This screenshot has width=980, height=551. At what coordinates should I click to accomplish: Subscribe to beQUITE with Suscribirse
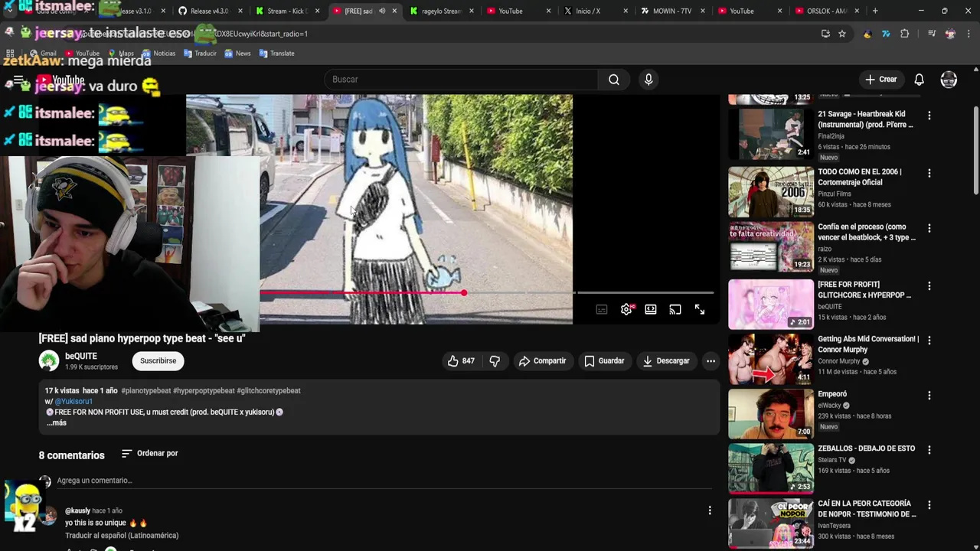coord(158,360)
